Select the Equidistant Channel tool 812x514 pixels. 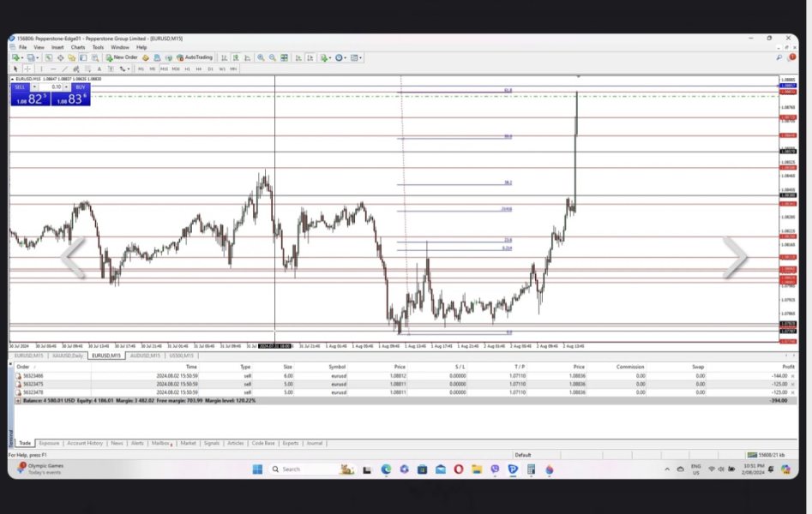(76, 69)
